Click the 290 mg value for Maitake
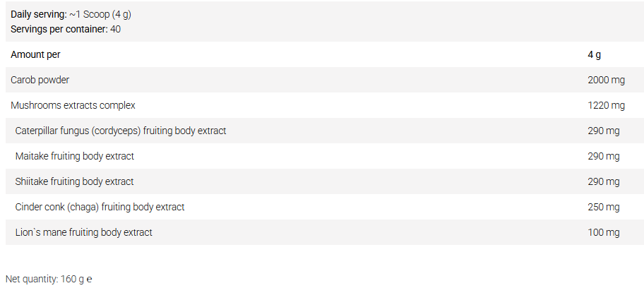 click(603, 156)
